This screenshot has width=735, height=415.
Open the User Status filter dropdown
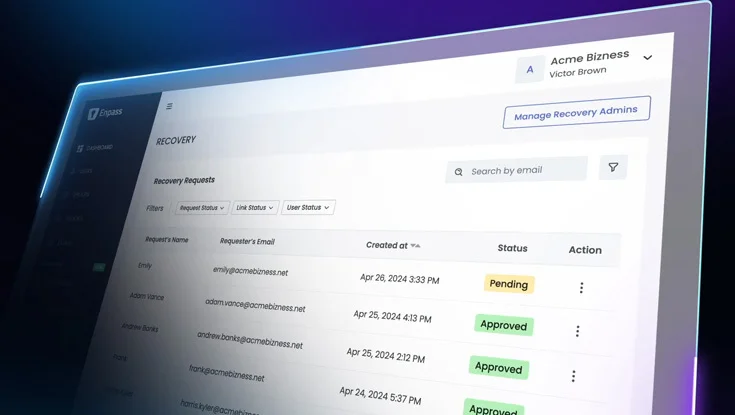[308, 207]
